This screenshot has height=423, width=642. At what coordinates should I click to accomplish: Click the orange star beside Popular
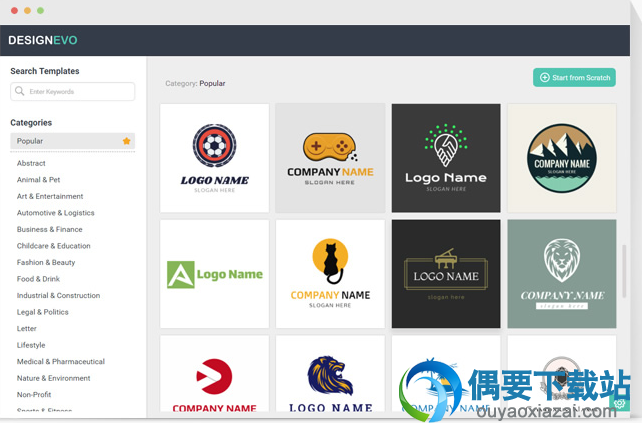click(127, 141)
